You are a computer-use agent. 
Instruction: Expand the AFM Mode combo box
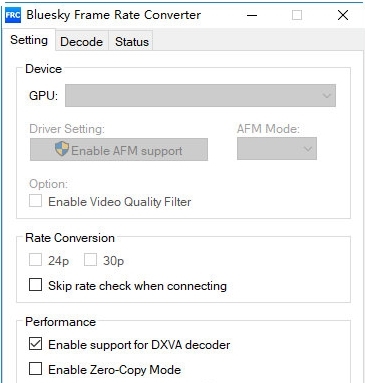pyautogui.click(x=277, y=149)
